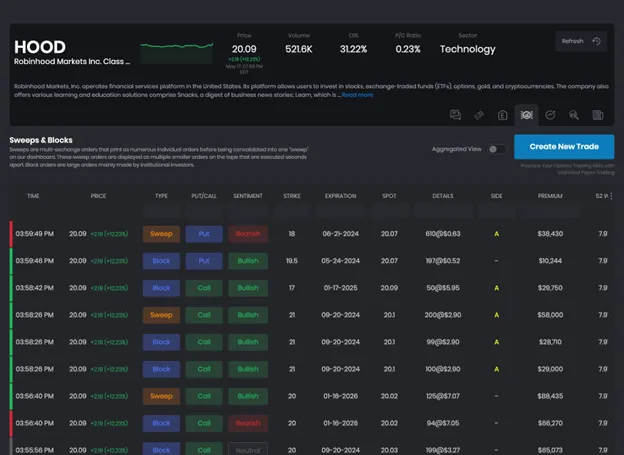Click Bullish badge in 03:59:46 PM row
This screenshot has height=455, width=624.
(248, 261)
